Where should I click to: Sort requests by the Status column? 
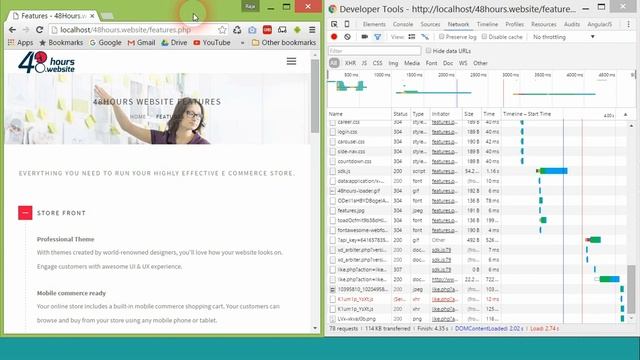coord(400,114)
